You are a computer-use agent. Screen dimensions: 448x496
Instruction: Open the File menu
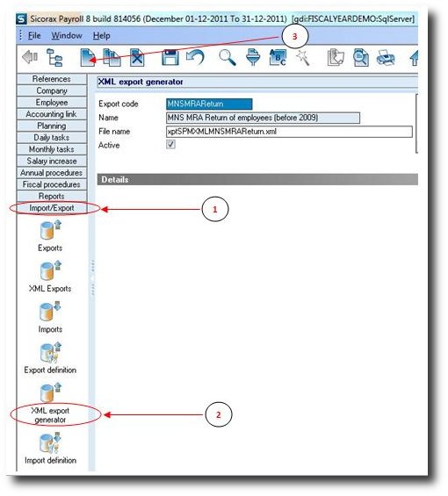(34, 36)
